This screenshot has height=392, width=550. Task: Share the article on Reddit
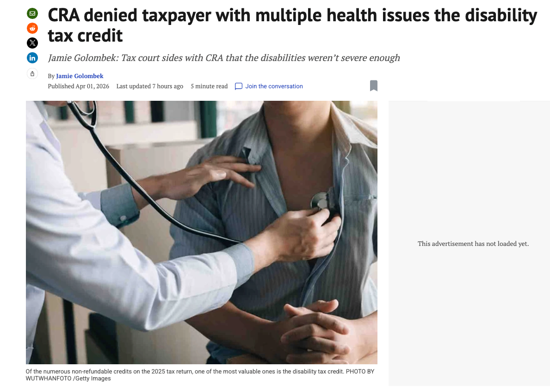(32, 28)
